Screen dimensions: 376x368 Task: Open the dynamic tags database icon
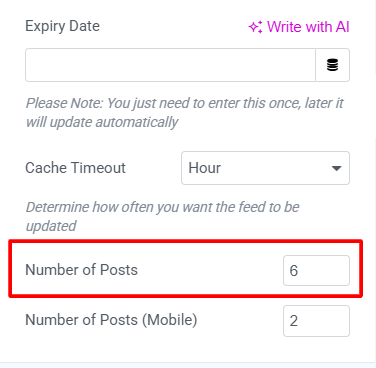(332, 65)
